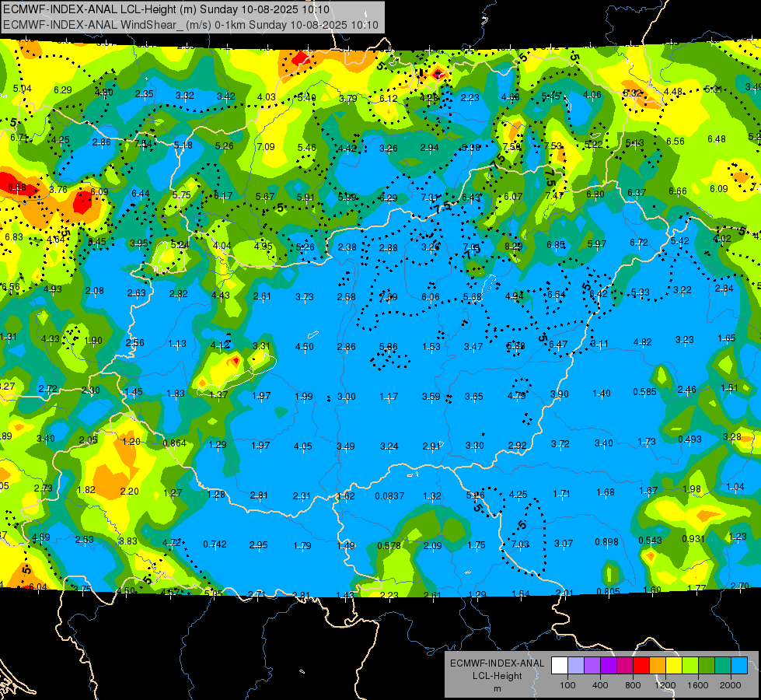
Task: Click the lavender legend color swatch
Action: (576, 666)
